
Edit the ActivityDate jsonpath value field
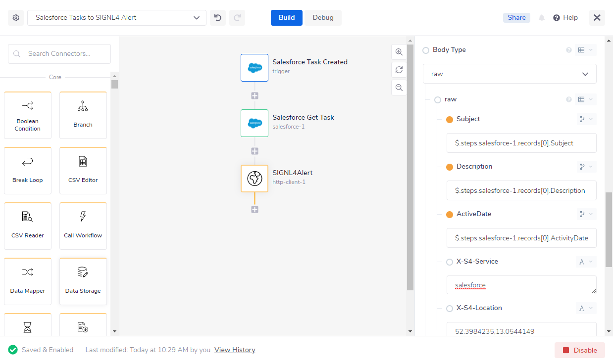521,238
